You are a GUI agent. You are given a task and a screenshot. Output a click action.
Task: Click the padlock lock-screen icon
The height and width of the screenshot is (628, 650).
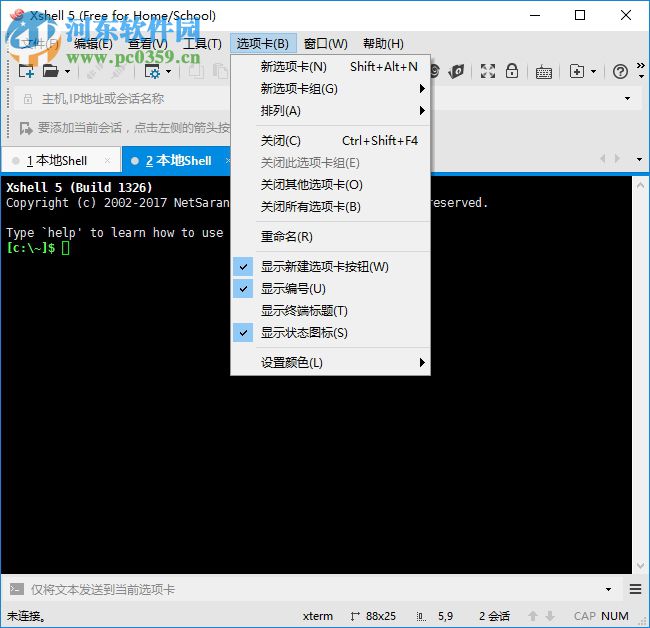click(512, 71)
